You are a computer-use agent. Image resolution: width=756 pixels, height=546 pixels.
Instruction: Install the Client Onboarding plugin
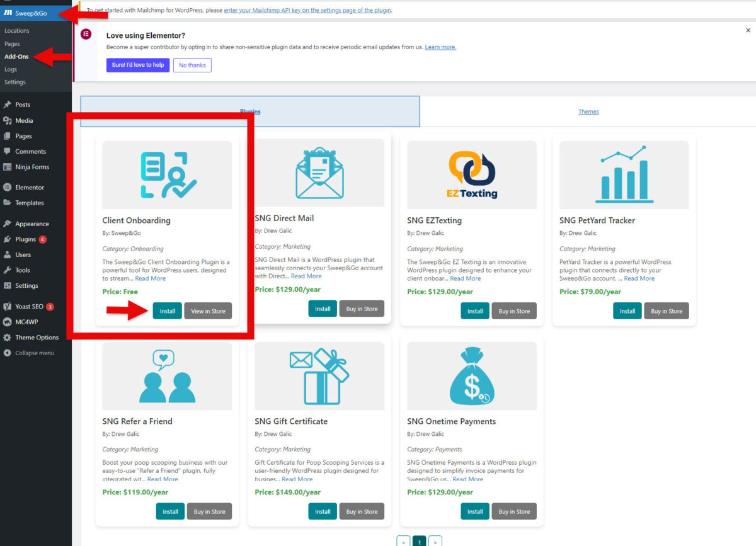(167, 310)
